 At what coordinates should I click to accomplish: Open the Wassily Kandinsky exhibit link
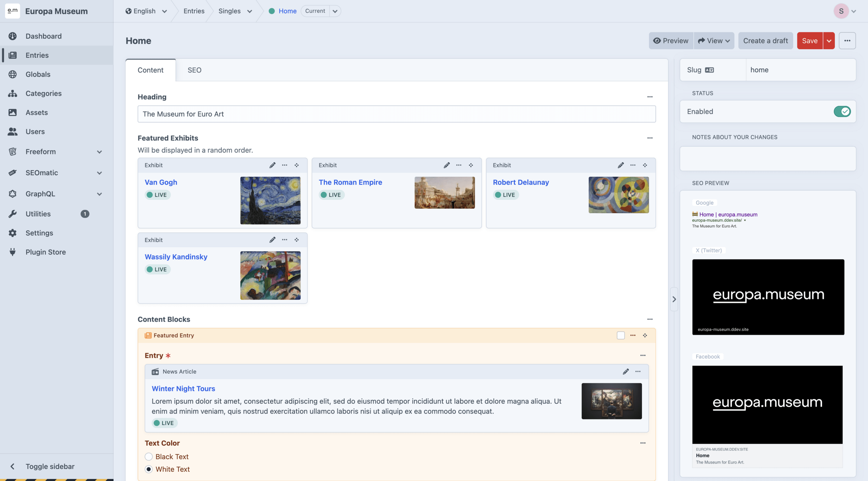176,257
